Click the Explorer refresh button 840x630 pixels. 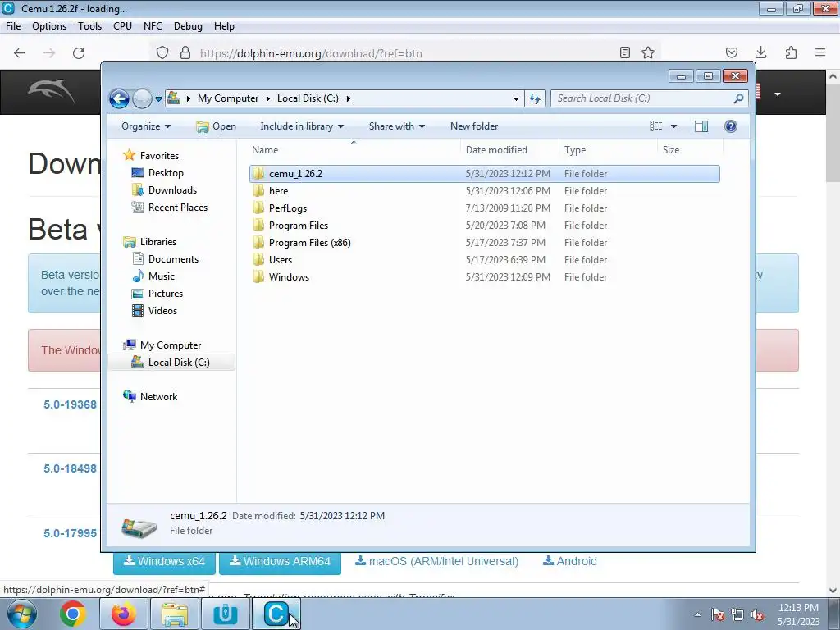535,98
